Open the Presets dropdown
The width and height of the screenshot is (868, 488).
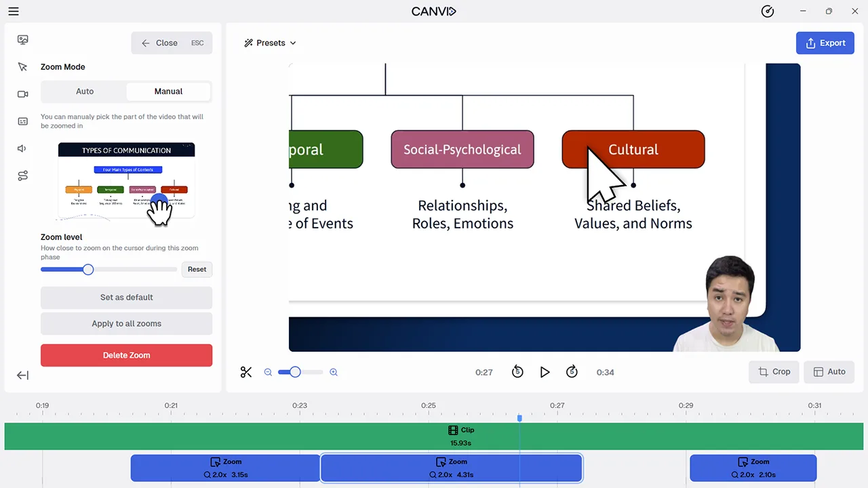pyautogui.click(x=270, y=43)
